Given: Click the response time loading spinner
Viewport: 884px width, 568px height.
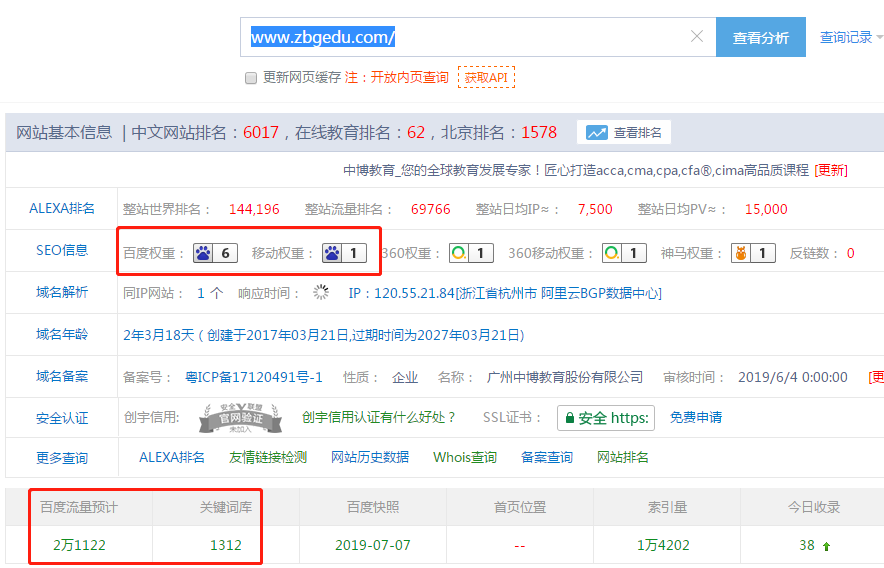Looking at the screenshot, I should point(321,292).
